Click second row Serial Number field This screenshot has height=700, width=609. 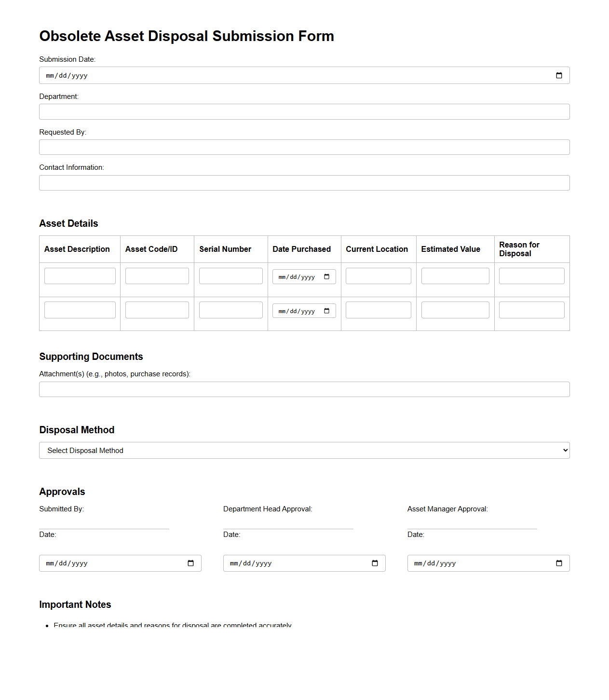point(231,310)
